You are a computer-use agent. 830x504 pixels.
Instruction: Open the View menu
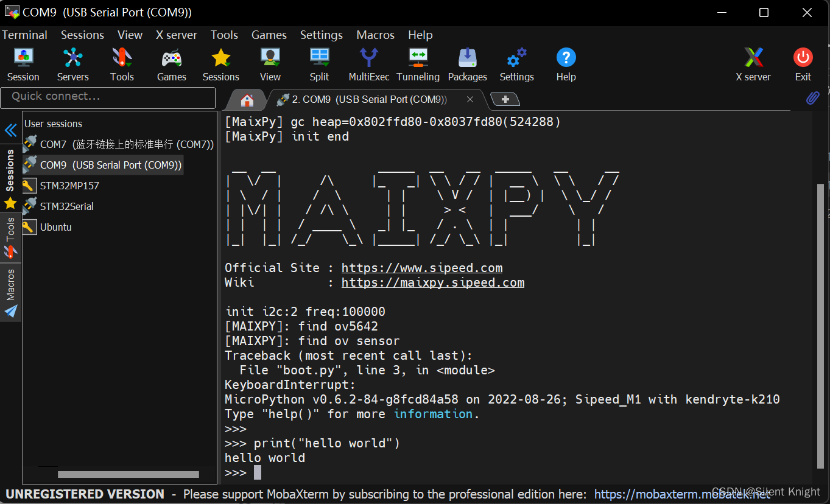(x=130, y=35)
